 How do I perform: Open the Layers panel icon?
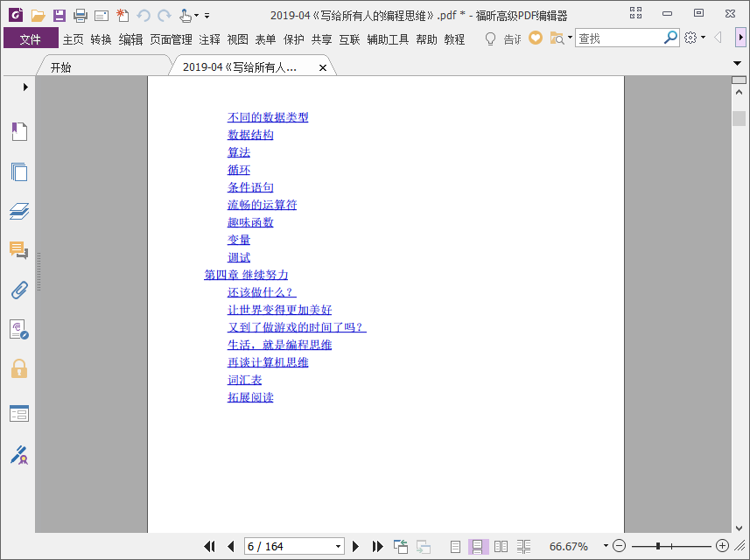pyautogui.click(x=19, y=211)
